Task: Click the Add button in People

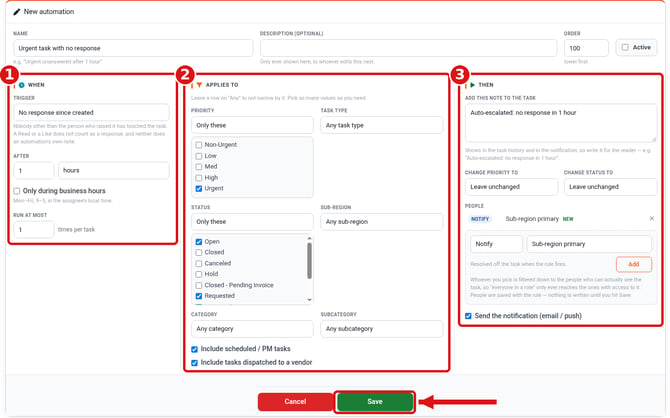Action: pos(634,264)
